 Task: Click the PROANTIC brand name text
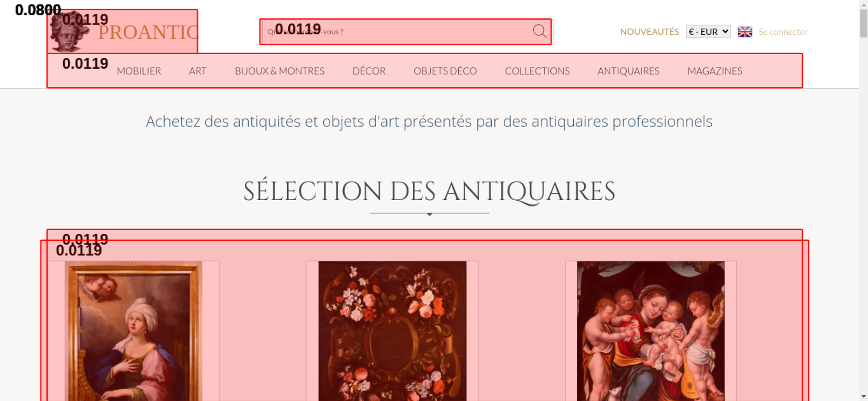[148, 33]
